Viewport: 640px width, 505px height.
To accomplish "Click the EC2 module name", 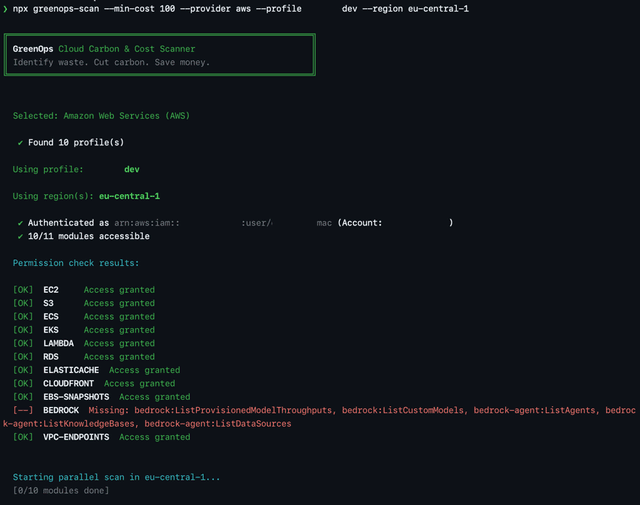I will click(51, 290).
